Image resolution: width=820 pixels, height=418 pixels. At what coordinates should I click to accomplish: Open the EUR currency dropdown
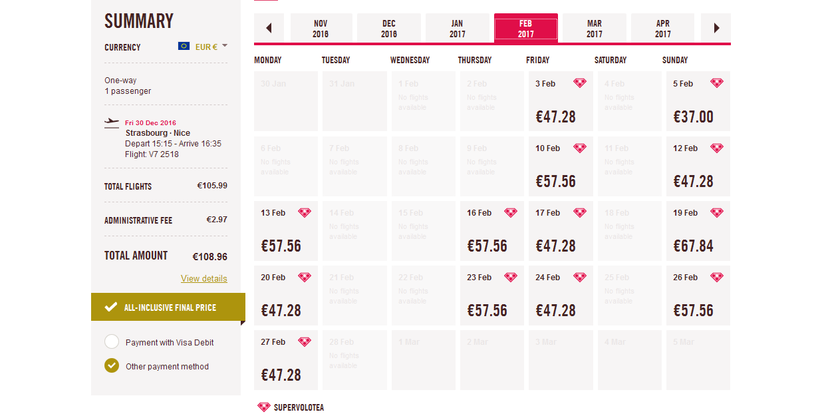click(x=212, y=46)
